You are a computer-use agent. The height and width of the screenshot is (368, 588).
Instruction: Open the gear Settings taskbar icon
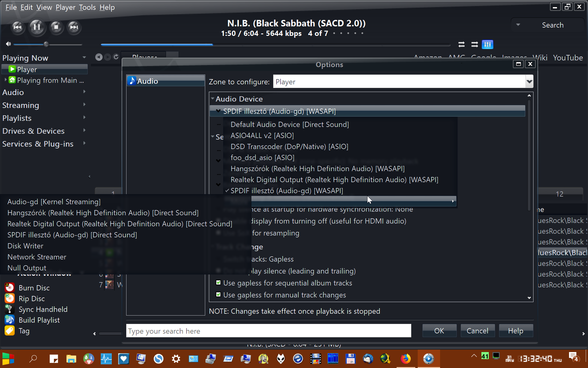[176, 358]
